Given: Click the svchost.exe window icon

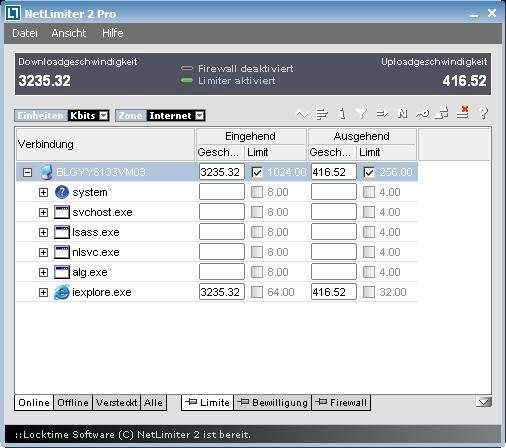Looking at the screenshot, I should point(62,212).
